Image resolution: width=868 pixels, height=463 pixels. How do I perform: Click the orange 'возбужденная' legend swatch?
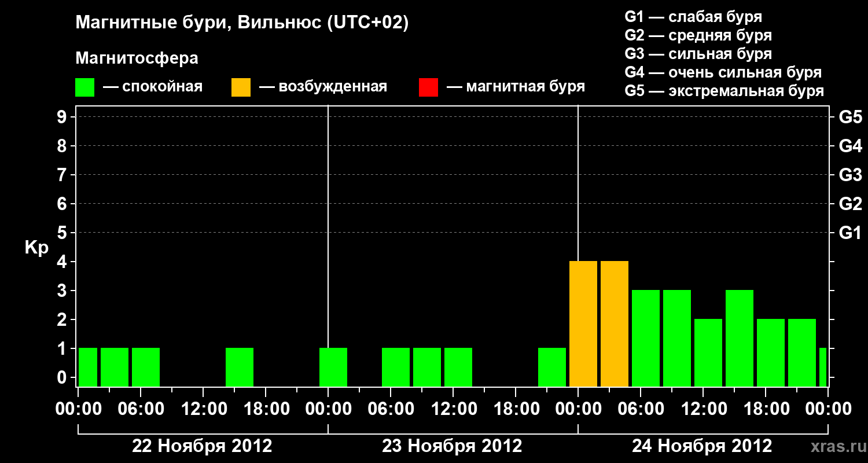click(x=241, y=87)
